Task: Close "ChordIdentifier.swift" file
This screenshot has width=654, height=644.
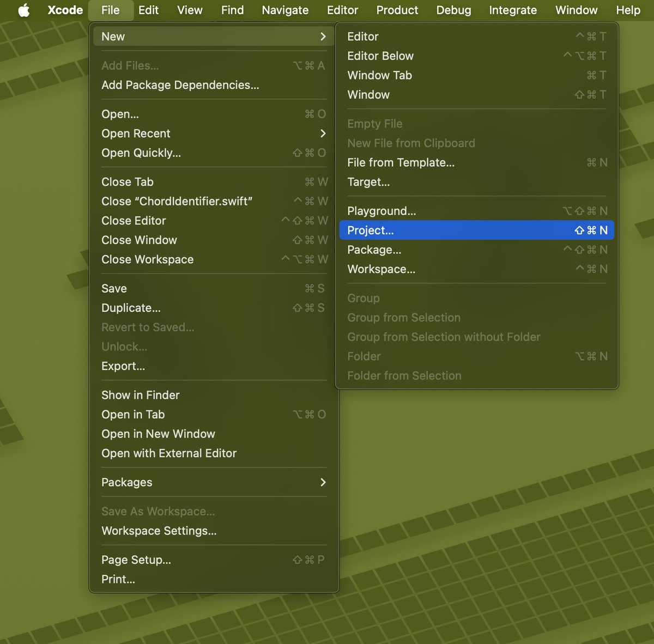Action: coord(214,202)
